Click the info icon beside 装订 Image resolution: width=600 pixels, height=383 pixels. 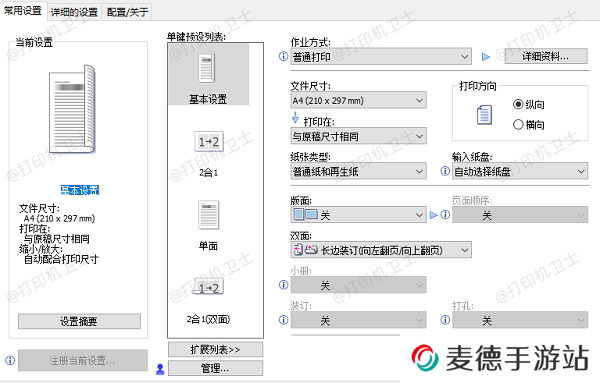(x=284, y=320)
